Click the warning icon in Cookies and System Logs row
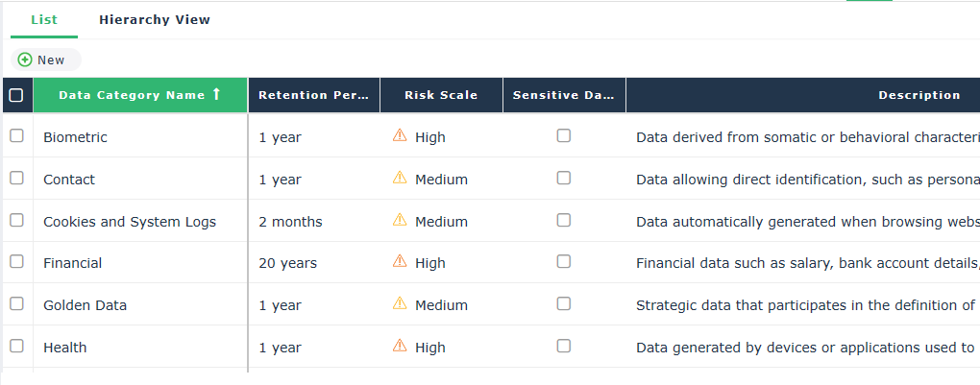The height and width of the screenshot is (385, 980). [x=400, y=221]
